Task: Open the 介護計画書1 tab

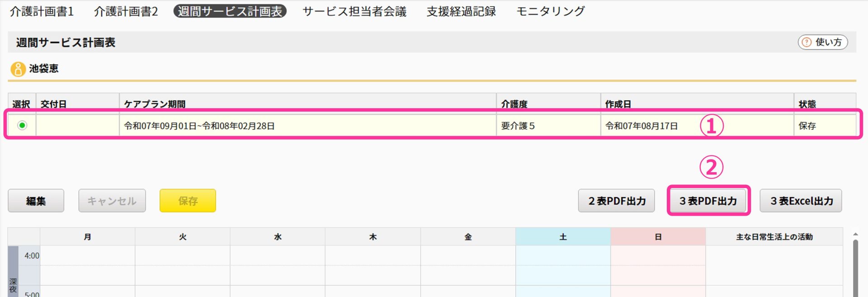Action: point(42,11)
